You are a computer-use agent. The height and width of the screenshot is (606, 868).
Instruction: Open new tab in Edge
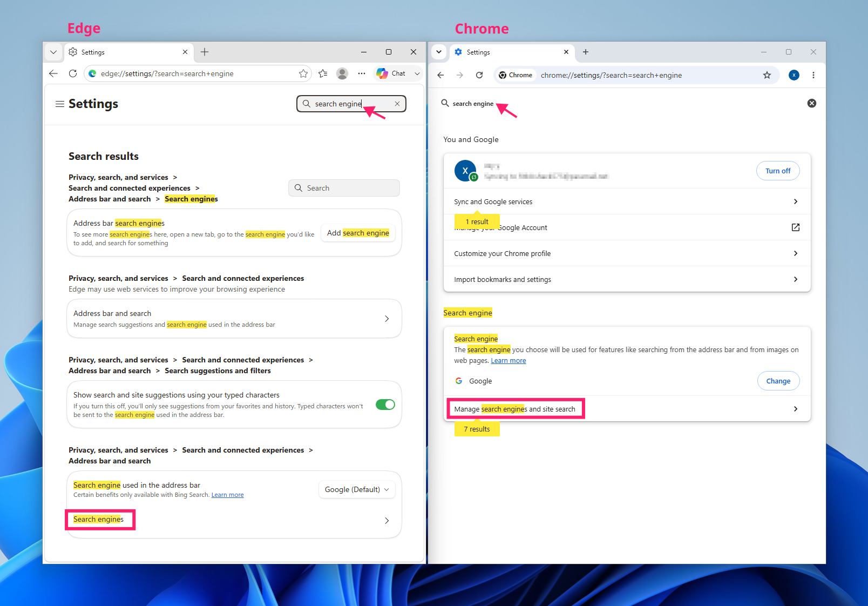205,52
